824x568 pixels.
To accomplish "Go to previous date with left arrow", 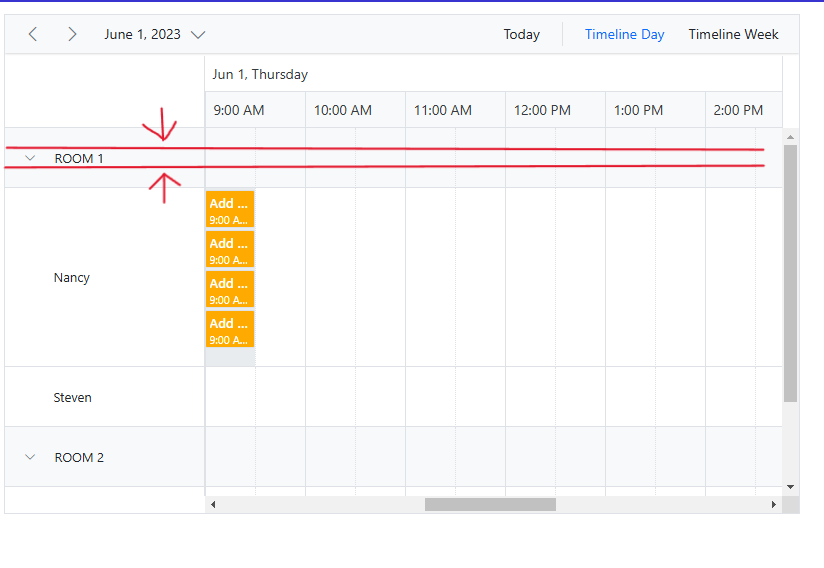I will click(33, 34).
